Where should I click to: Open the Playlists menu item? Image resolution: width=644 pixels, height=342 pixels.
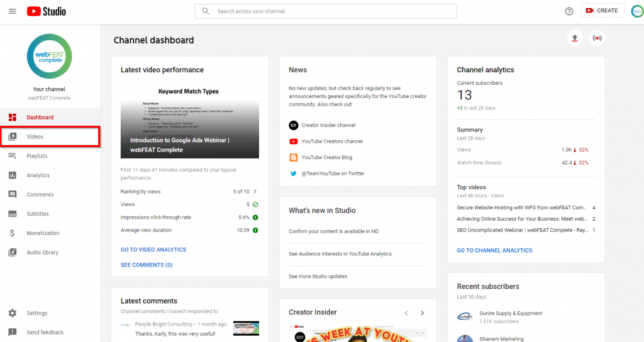[x=50, y=156]
